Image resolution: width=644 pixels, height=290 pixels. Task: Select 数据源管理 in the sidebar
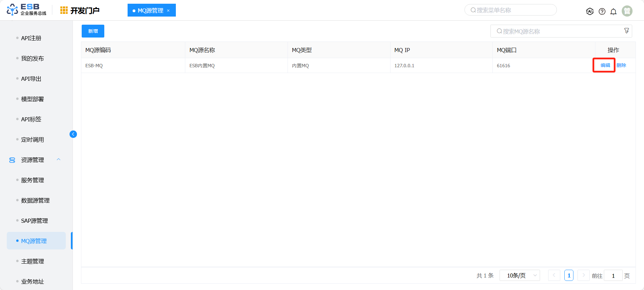pyautogui.click(x=35, y=200)
